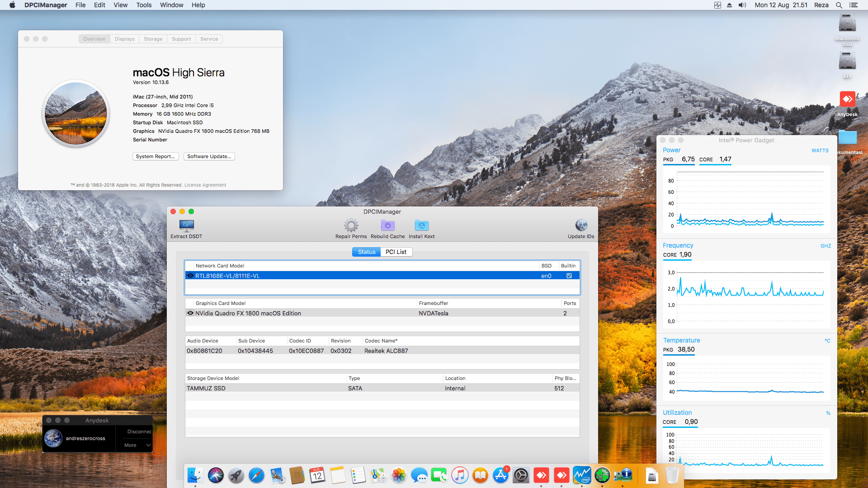Open AnyDesk desktop shortcut icon

click(847, 99)
